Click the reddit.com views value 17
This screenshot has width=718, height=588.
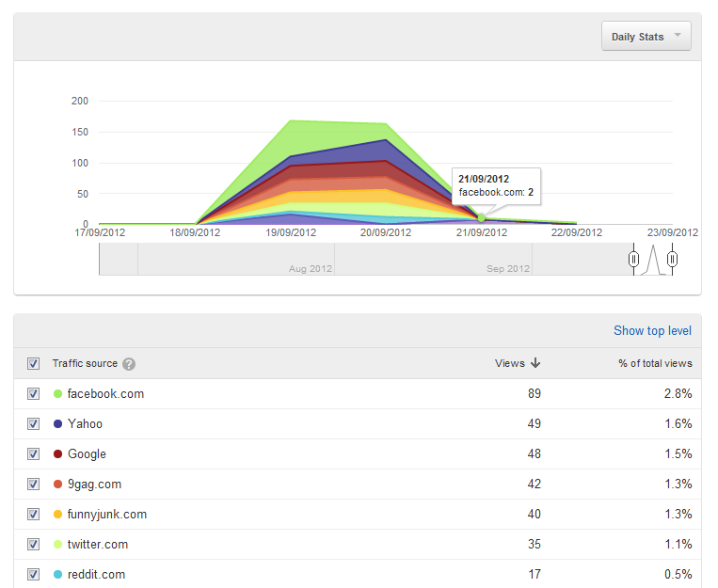point(535,574)
